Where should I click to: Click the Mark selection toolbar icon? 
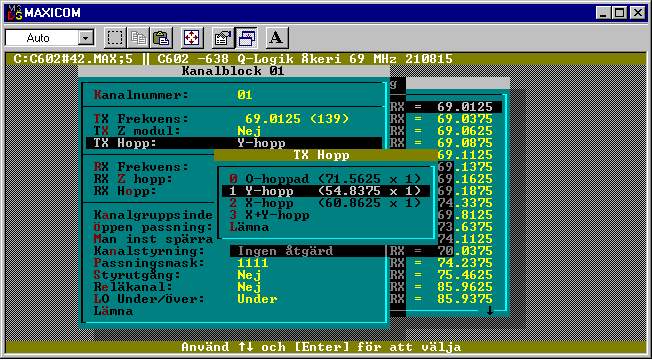click(x=114, y=38)
